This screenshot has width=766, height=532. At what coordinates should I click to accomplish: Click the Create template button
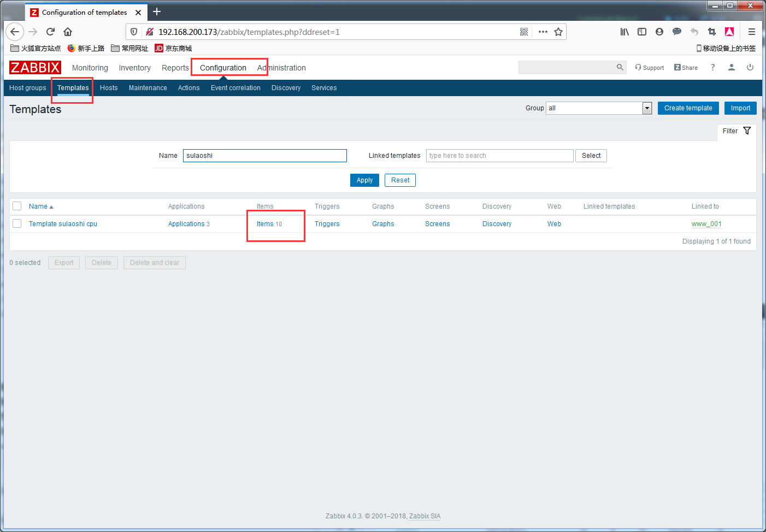point(688,108)
